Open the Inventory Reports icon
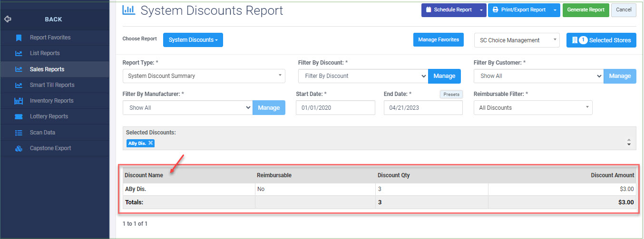Image resolution: width=644 pixels, height=239 pixels. pyautogui.click(x=19, y=101)
